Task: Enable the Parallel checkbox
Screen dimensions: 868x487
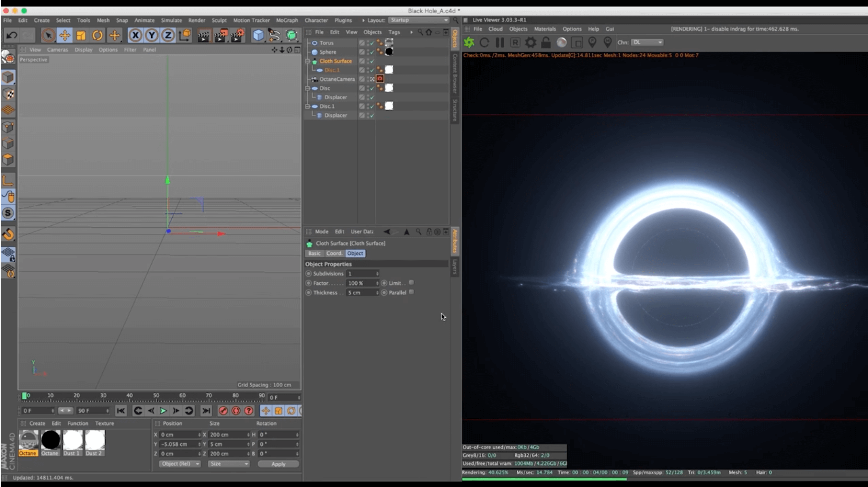Action: point(411,292)
